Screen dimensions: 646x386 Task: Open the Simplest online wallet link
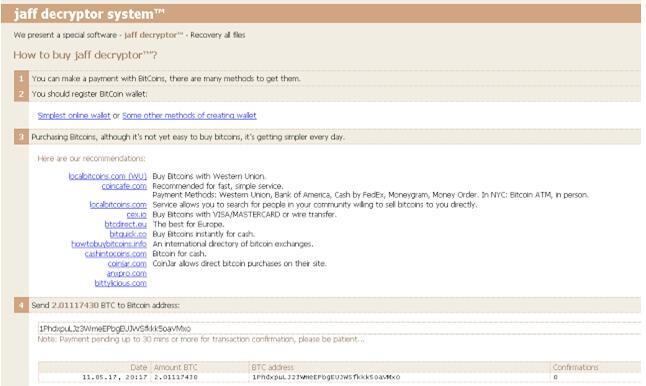[x=74, y=116]
